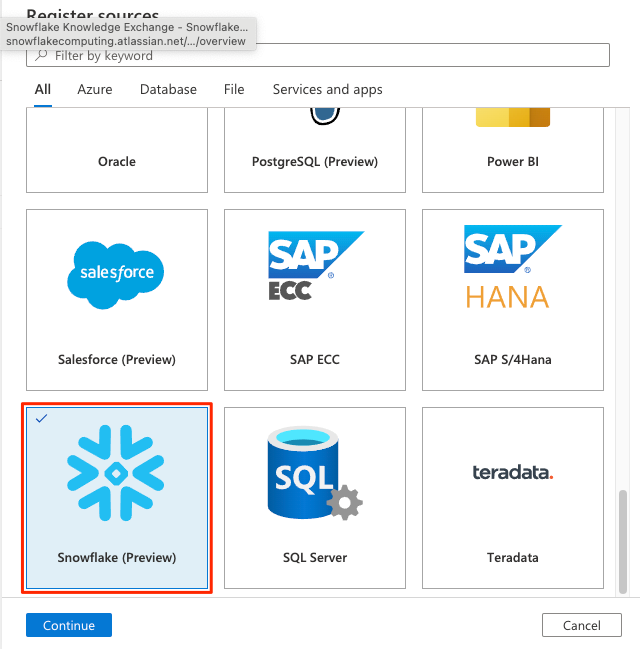Open the File tab
The height and width of the screenshot is (649, 640).
coord(234,89)
